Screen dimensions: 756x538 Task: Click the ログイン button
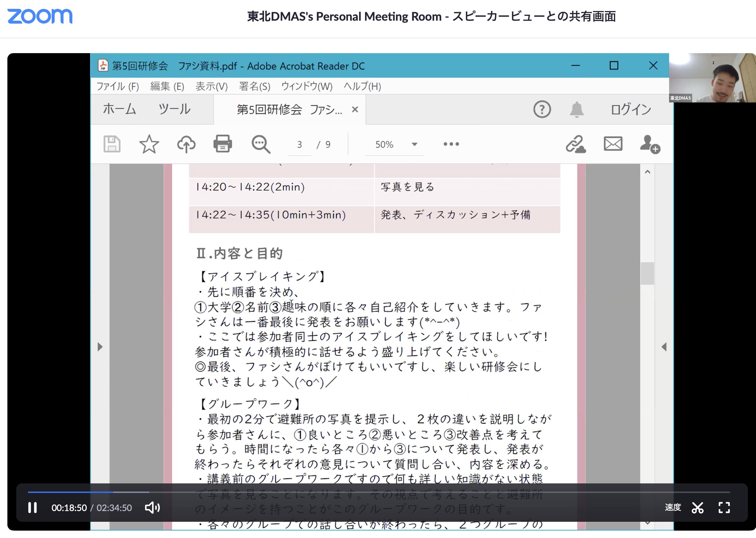tap(631, 110)
